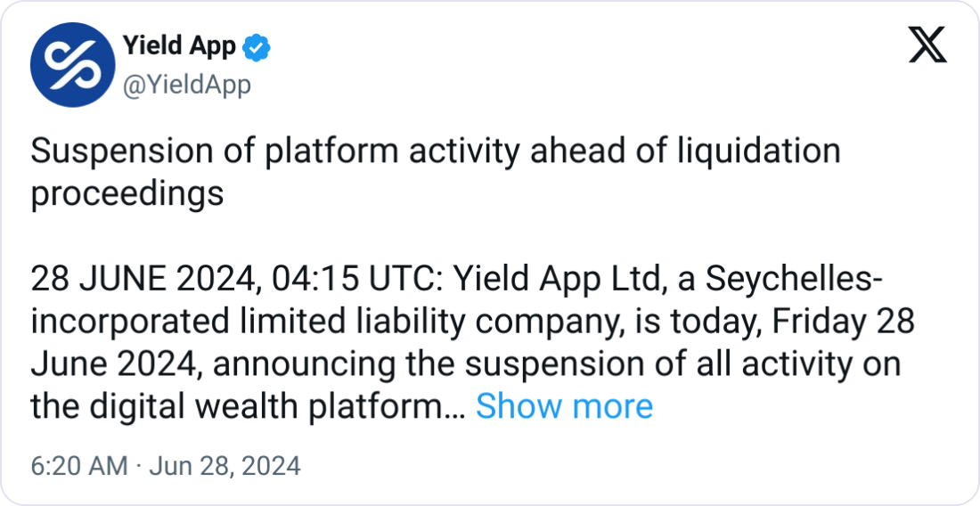Click the headline beginning "Suspension of platform activity"
980x506 pixels.
pyautogui.click(x=267, y=151)
